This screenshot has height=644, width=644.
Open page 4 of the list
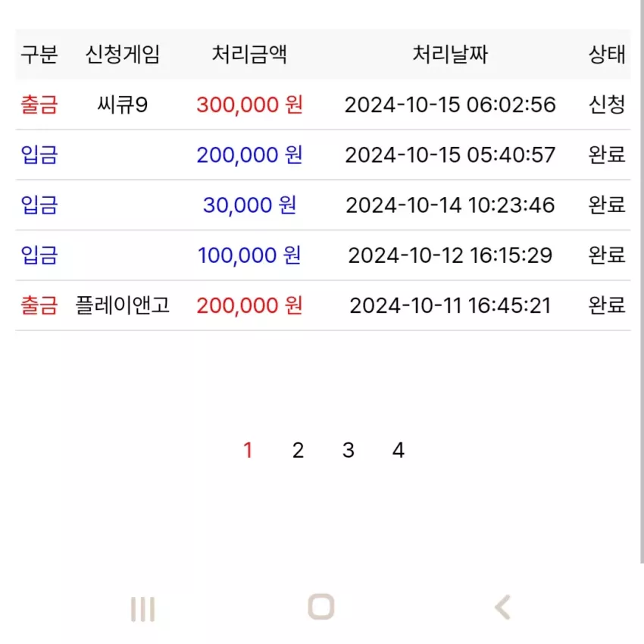click(x=399, y=450)
